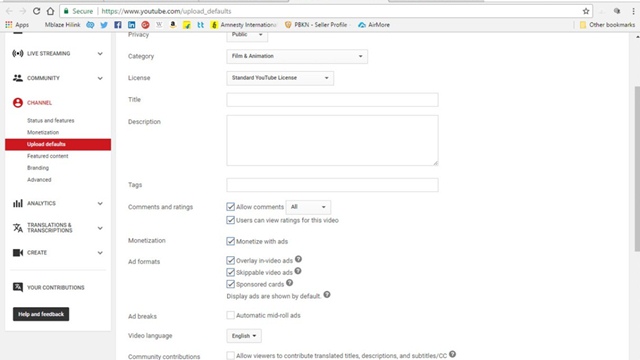Click the Translations & Transcriptions icon
The width and height of the screenshot is (640, 360).
pyautogui.click(x=18, y=228)
